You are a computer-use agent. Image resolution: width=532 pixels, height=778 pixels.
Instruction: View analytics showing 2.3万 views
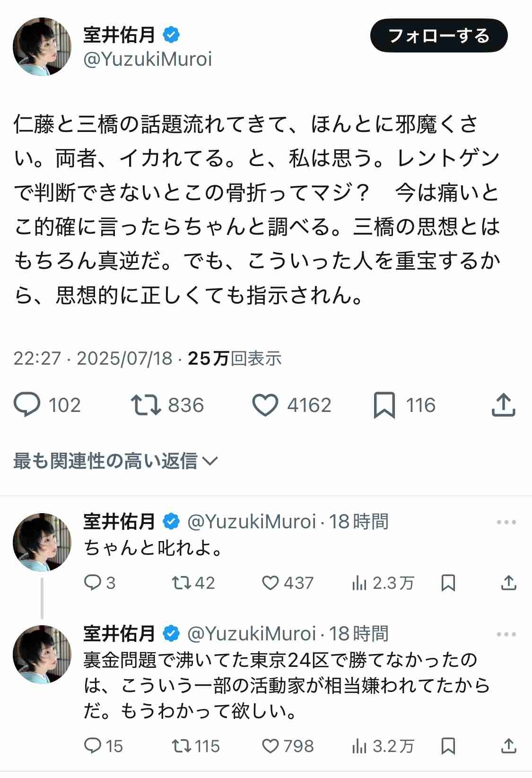click(359, 584)
